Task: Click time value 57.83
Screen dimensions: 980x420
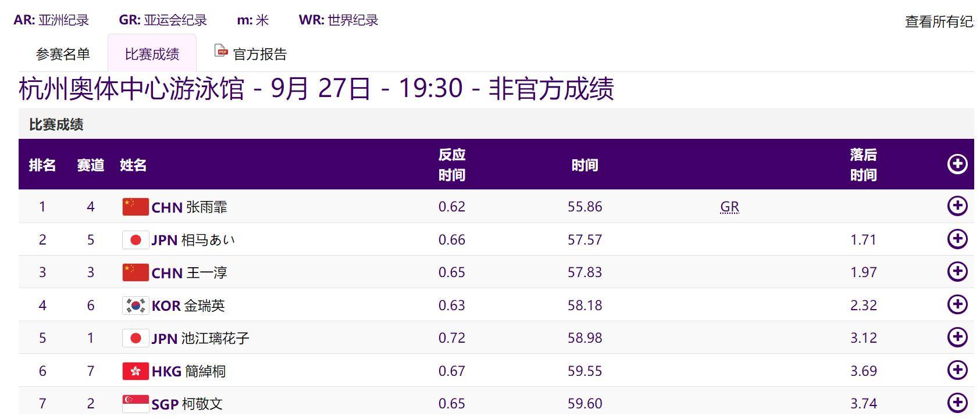Action: click(585, 272)
